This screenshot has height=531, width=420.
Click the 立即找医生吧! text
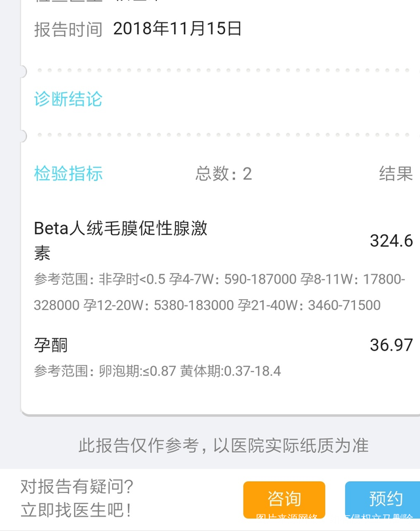[75, 509]
